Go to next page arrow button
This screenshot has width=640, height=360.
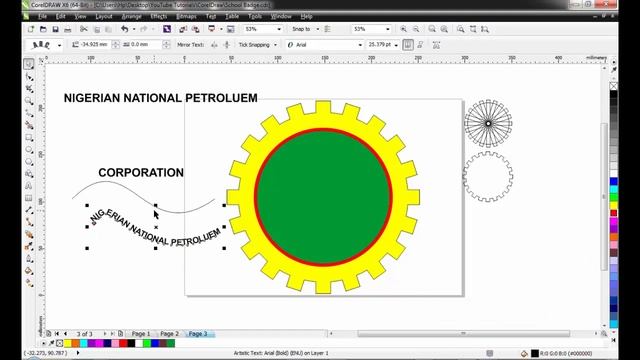tap(104, 333)
